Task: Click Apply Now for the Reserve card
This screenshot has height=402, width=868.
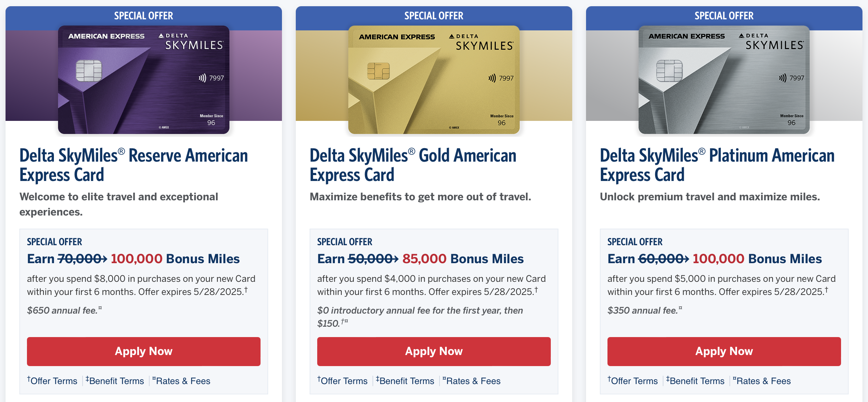Action: coord(144,351)
